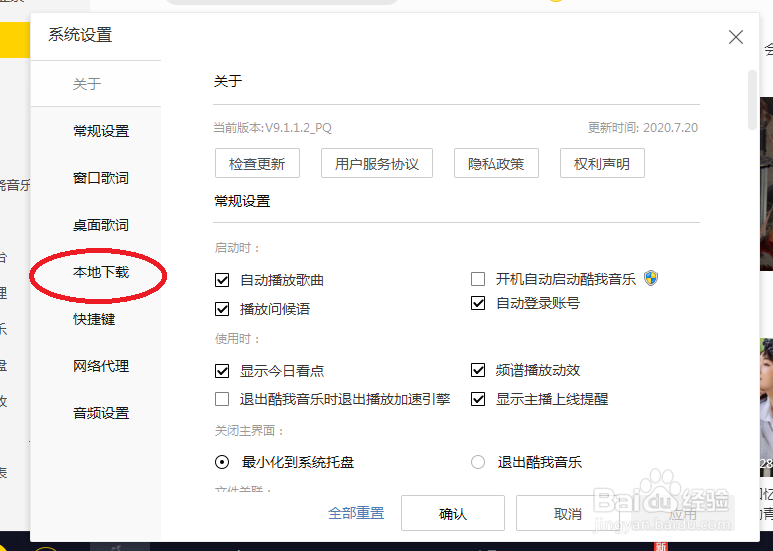
Task: Toggle the 显示今日看点 checkbox
Action: point(222,371)
